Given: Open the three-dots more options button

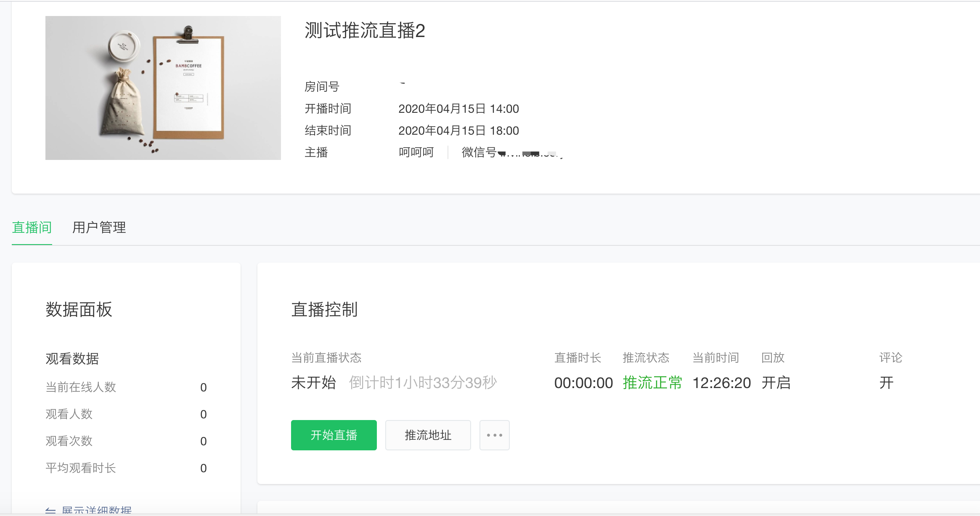Looking at the screenshot, I should (494, 435).
